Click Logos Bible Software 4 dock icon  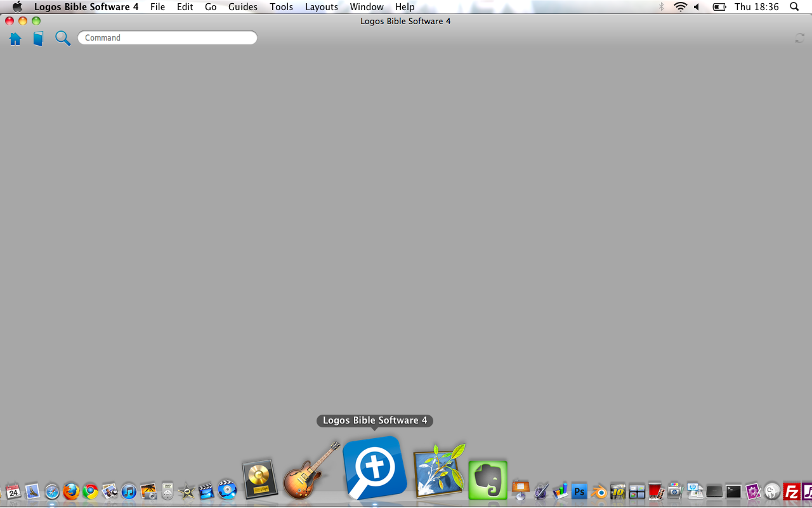(375, 469)
